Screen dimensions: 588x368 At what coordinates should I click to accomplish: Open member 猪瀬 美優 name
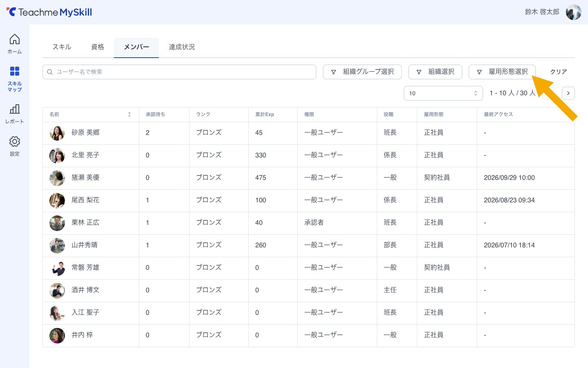coord(85,177)
